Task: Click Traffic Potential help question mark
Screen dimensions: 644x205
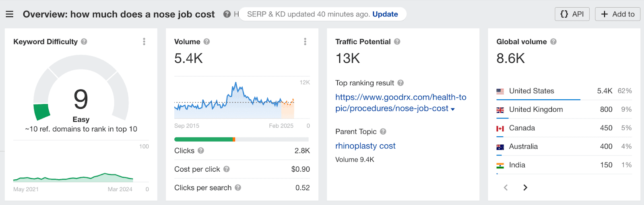Action: [x=397, y=41]
